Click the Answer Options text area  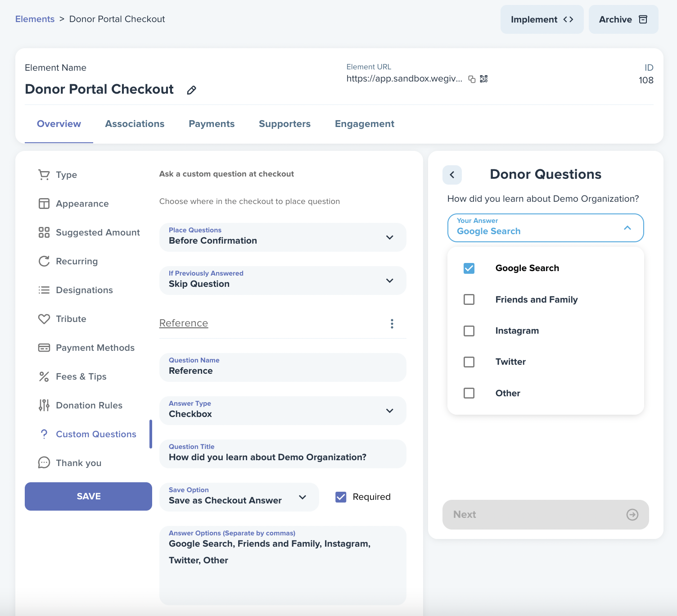(283, 566)
